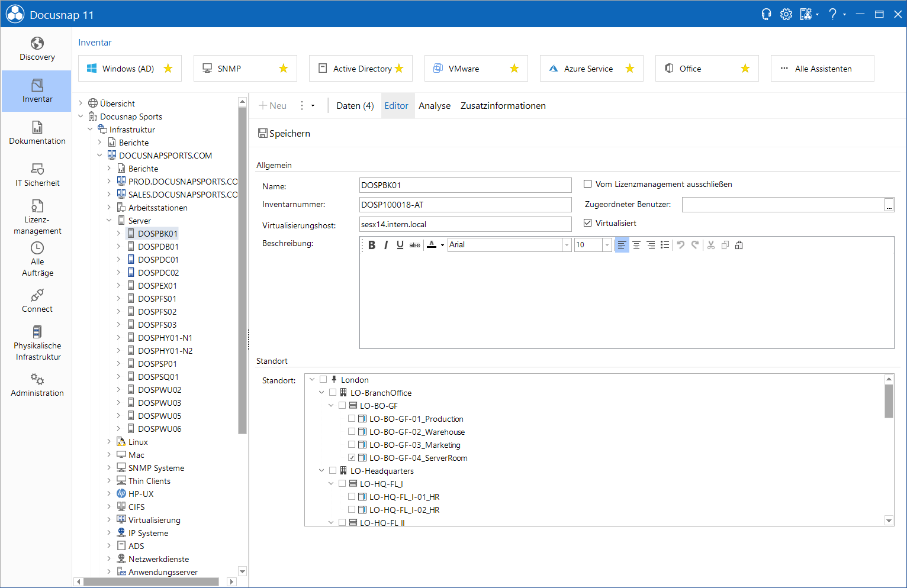The height and width of the screenshot is (588, 907).
Task: Align description text left
Action: [622, 245]
